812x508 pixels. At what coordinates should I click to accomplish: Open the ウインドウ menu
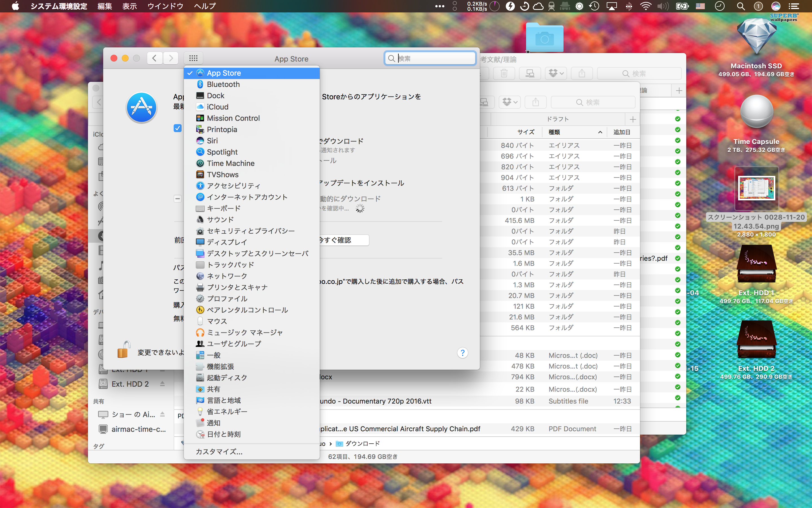pyautogui.click(x=166, y=6)
